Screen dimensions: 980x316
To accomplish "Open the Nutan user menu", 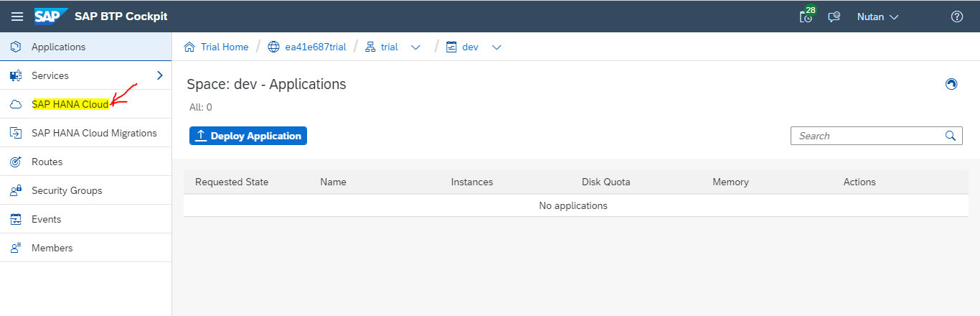I will 877,17.
